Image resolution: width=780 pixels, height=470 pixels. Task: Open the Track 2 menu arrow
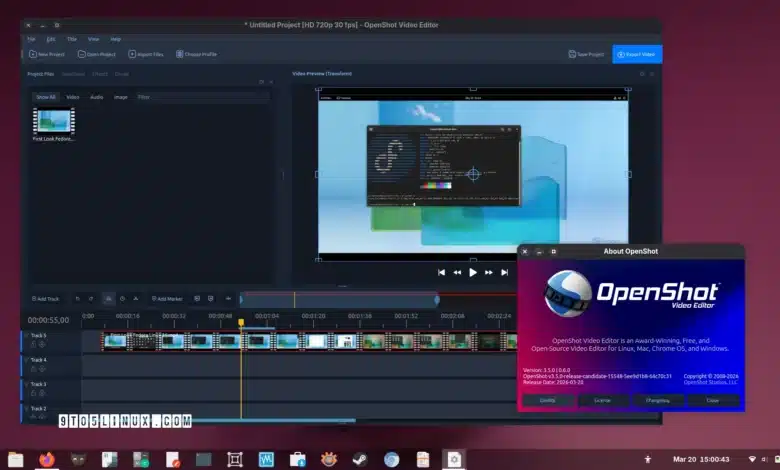pyautogui.click(x=26, y=409)
